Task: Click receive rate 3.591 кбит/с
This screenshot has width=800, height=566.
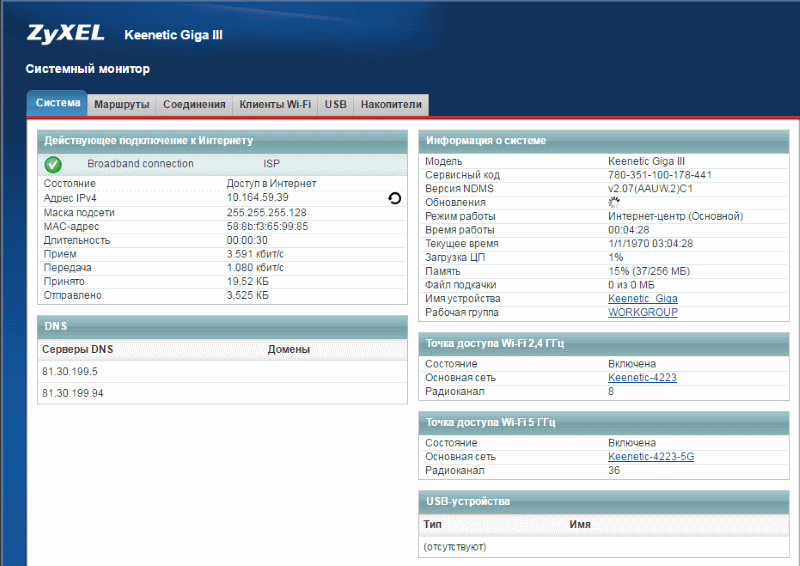Action: click(x=255, y=254)
